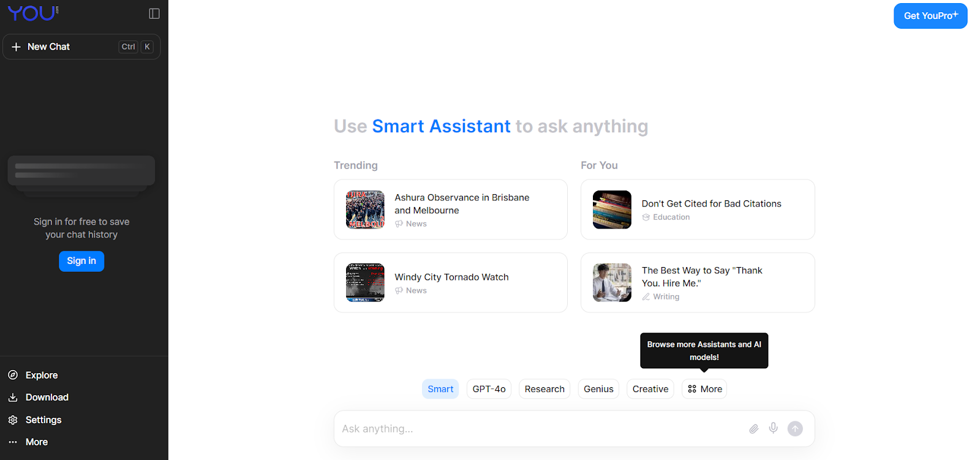
Task: Collapse the sidebar panel icon
Action: pos(154,13)
